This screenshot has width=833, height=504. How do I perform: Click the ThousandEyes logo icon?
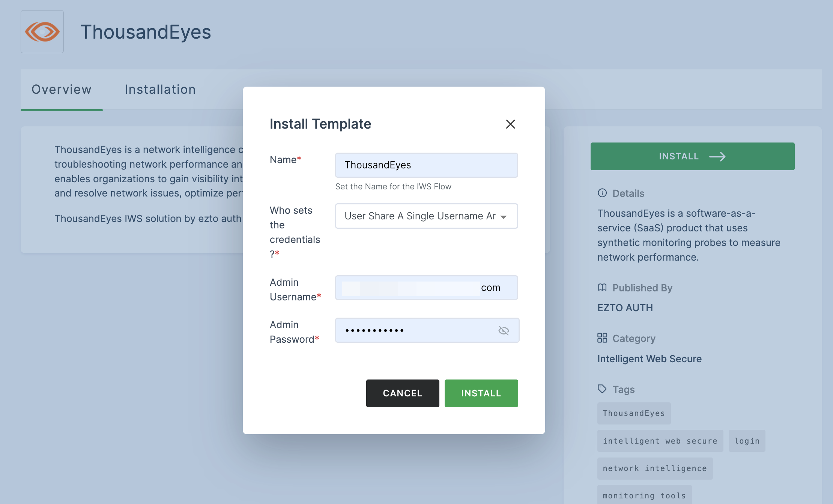point(42,31)
